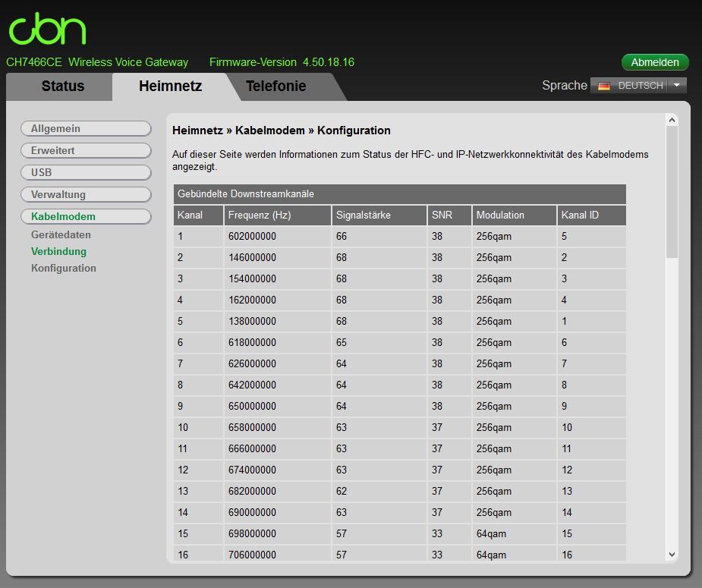Viewport: 702px width, 588px height.
Task: Click the SNR column header
Action: click(449, 215)
